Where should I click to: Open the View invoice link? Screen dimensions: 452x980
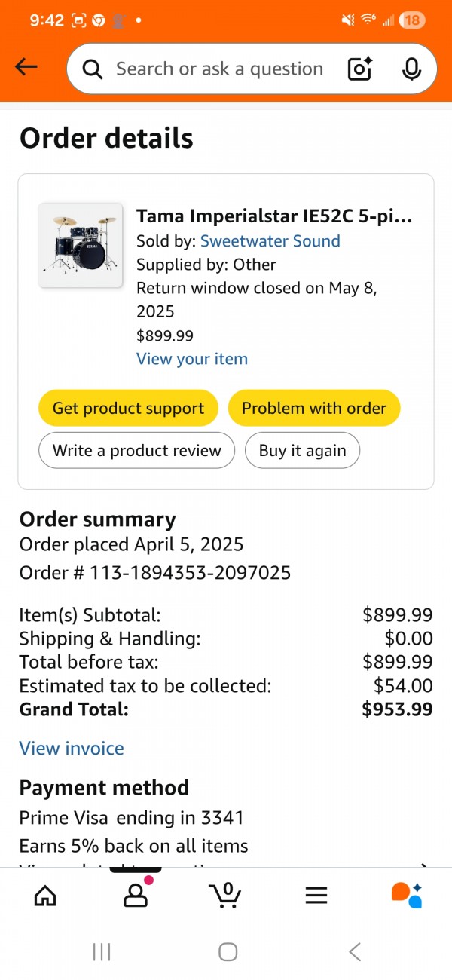coord(72,749)
